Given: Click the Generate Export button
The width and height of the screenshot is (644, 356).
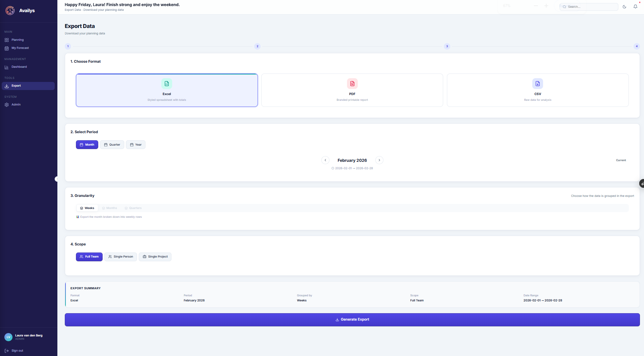Looking at the screenshot, I should (x=352, y=319).
